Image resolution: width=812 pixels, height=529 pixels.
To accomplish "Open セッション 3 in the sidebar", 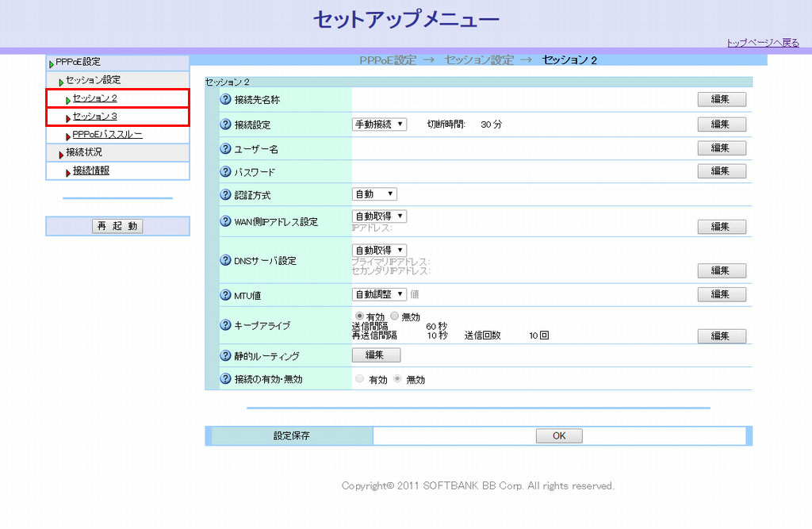I will [95, 117].
